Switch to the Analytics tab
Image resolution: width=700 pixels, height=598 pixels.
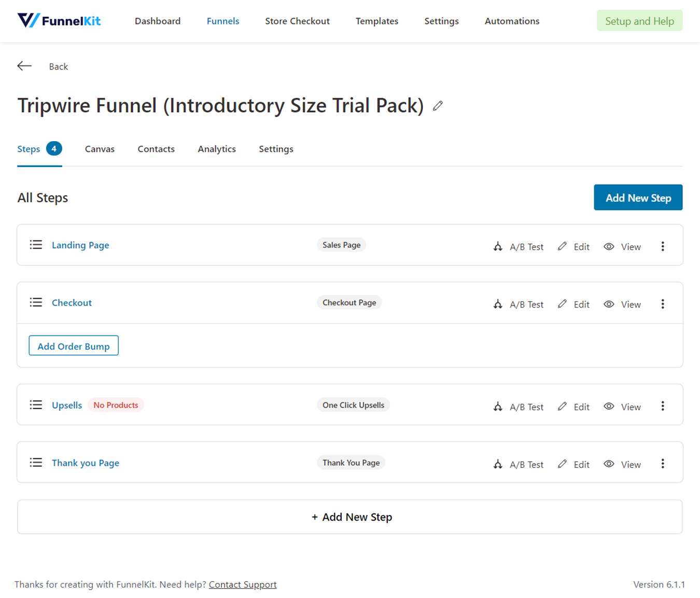217,149
